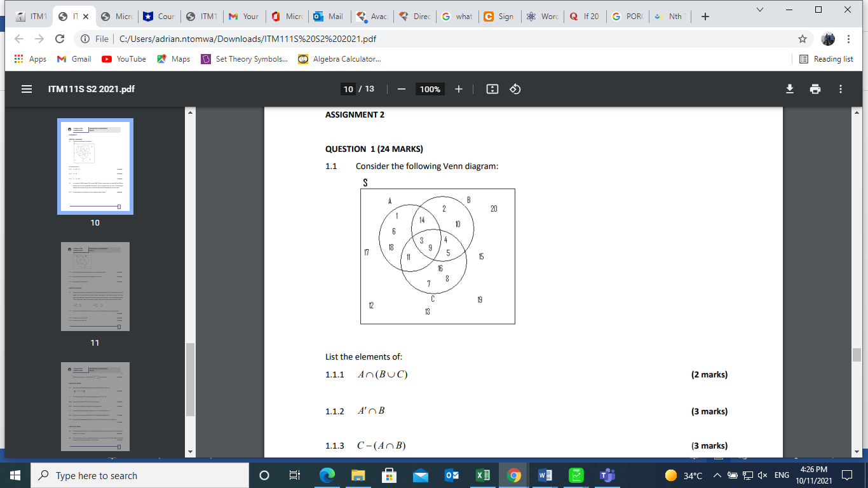This screenshot has width=868, height=488.
Task: Open the green Sage app on the taskbar
Action: coord(576,475)
